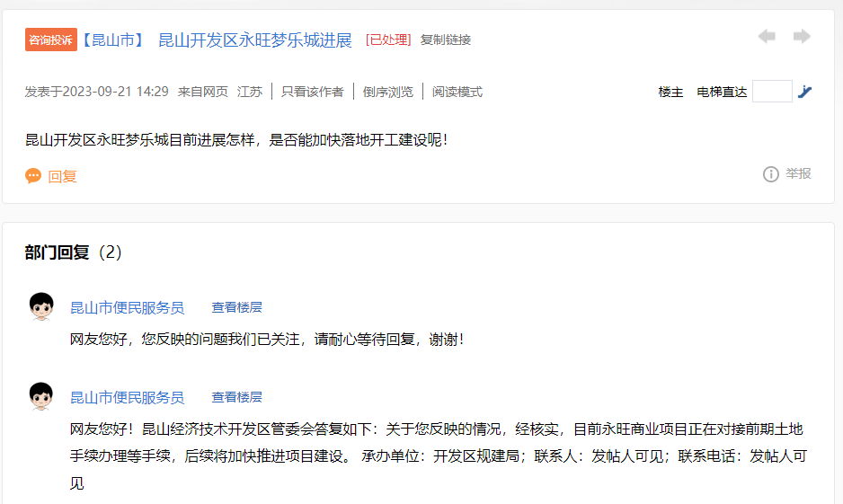The image size is (843, 504).
Task: Click 查看楼层 on the second reply
Action: tap(236, 397)
